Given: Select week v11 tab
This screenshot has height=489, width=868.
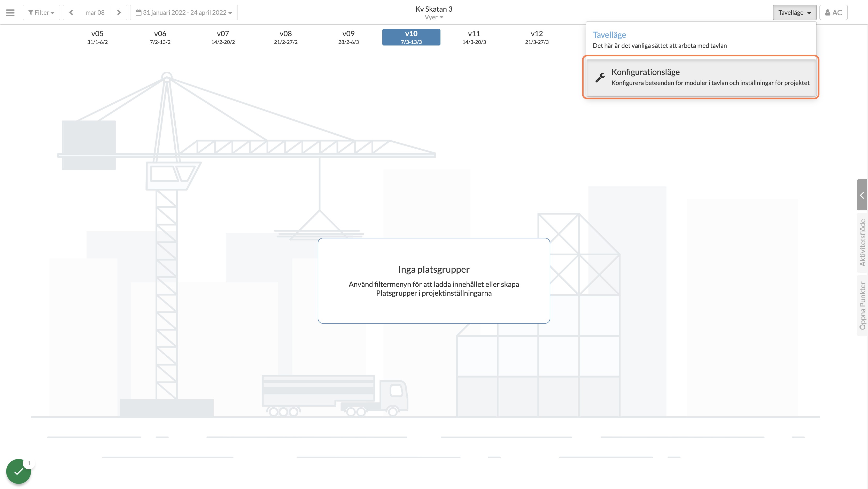Looking at the screenshot, I should (x=474, y=37).
